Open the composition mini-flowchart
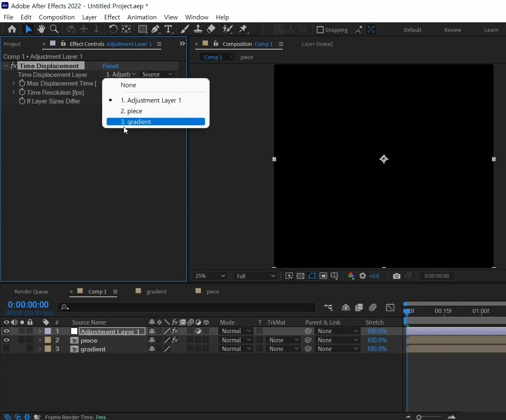The width and height of the screenshot is (506, 420). [x=328, y=308]
